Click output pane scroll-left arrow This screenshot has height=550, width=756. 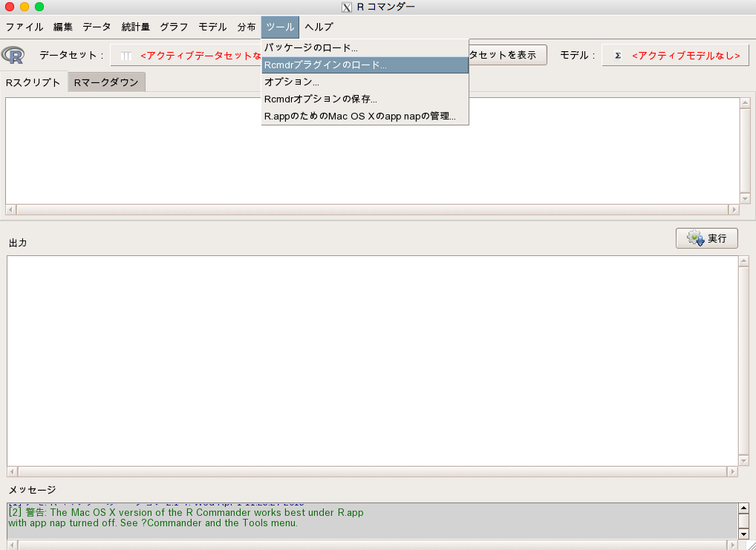[x=13, y=471]
